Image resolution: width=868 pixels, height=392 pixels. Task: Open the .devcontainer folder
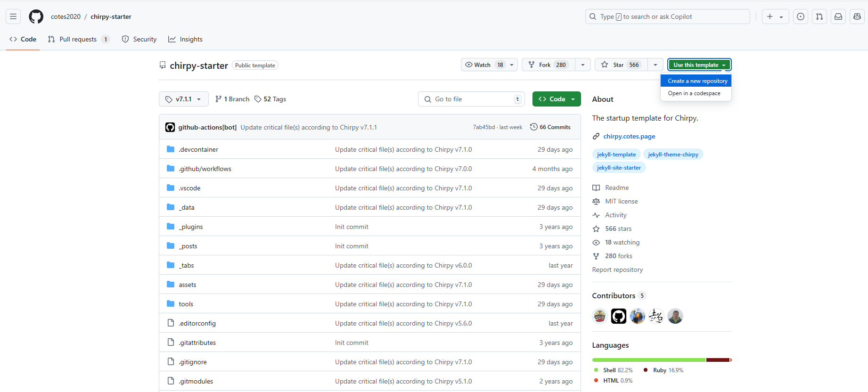click(198, 149)
